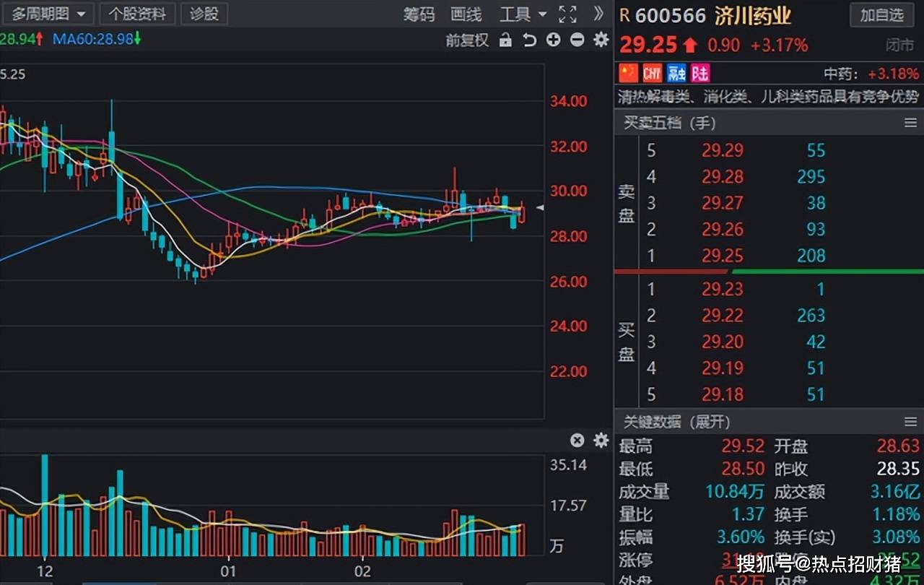Open volume panel settings gear

coord(601,440)
